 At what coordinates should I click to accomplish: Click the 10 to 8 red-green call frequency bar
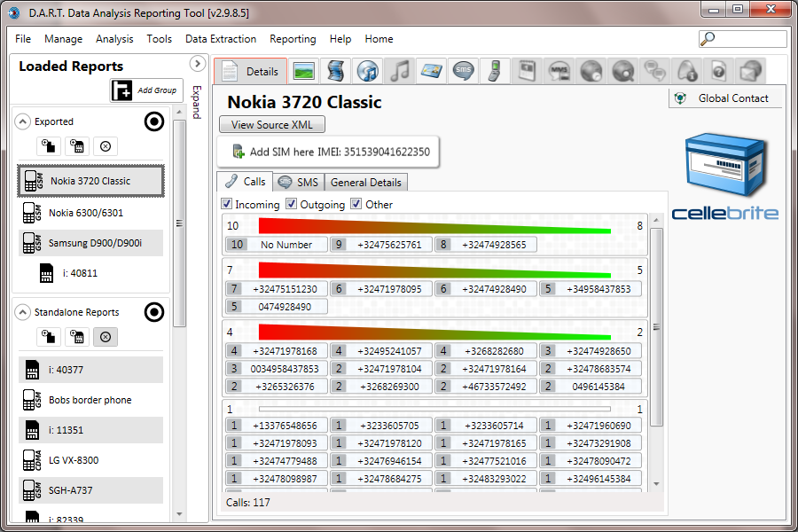pos(434,226)
